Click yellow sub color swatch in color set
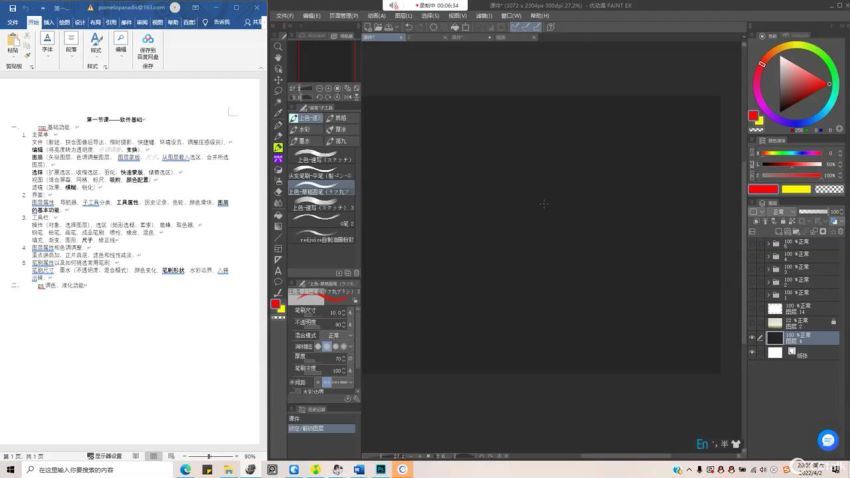The image size is (850, 478). (x=796, y=189)
